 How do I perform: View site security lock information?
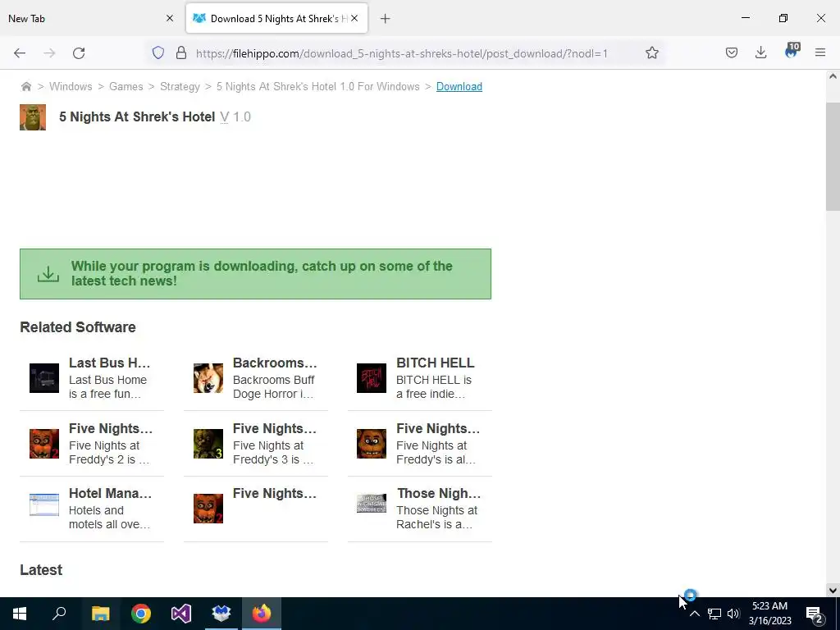[181, 52]
